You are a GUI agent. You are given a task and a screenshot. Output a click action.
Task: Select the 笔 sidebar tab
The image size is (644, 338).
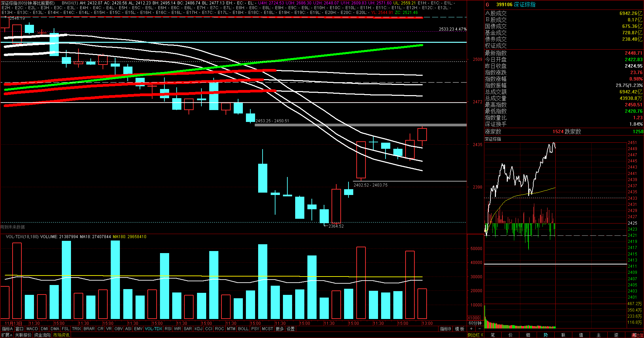click(493, 335)
